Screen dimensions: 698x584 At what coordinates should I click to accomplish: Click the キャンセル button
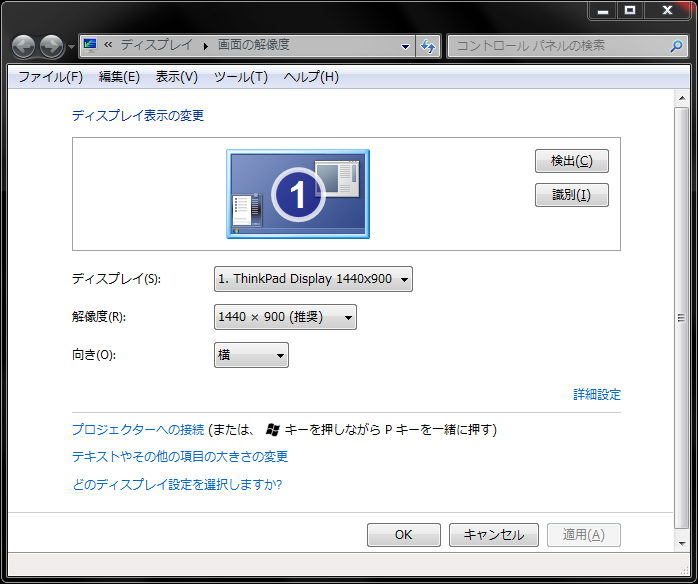tap(494, 535)
